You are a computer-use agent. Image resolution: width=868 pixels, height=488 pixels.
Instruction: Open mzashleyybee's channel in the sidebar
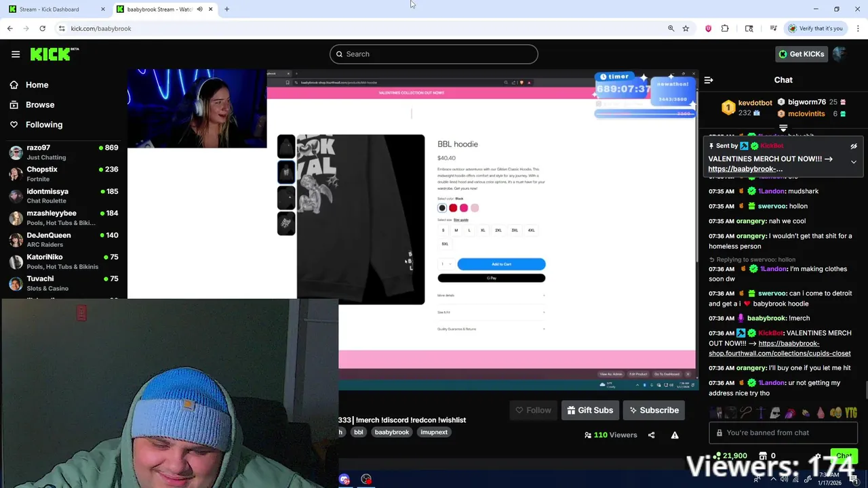pyautogui.click(x=64, y=218)
